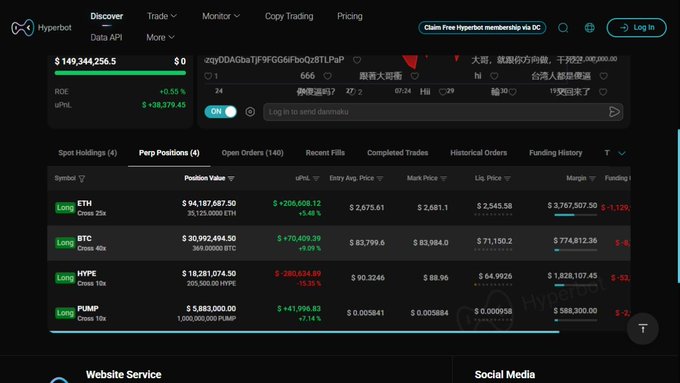Image resolution: width=680 pixels, height=383 pixels.
Task: Sort by Position Value icon
Action: (x=231, y=178)
